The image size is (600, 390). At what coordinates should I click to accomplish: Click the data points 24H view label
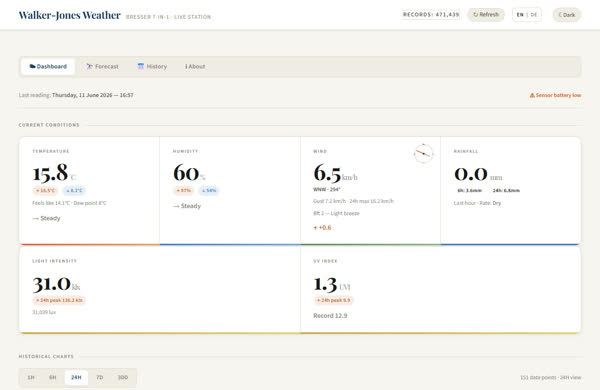click(x=550, y=378)
